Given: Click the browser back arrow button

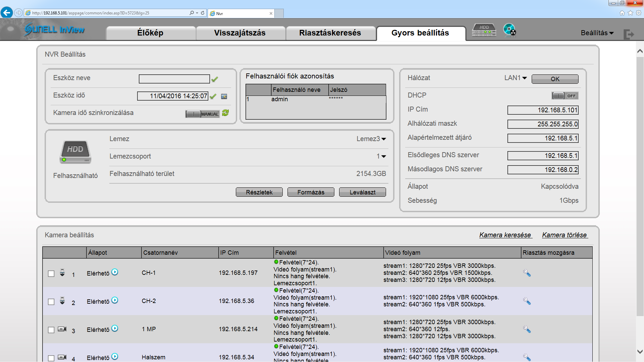Looking at the screenshot, I should [x=7, y=13].
